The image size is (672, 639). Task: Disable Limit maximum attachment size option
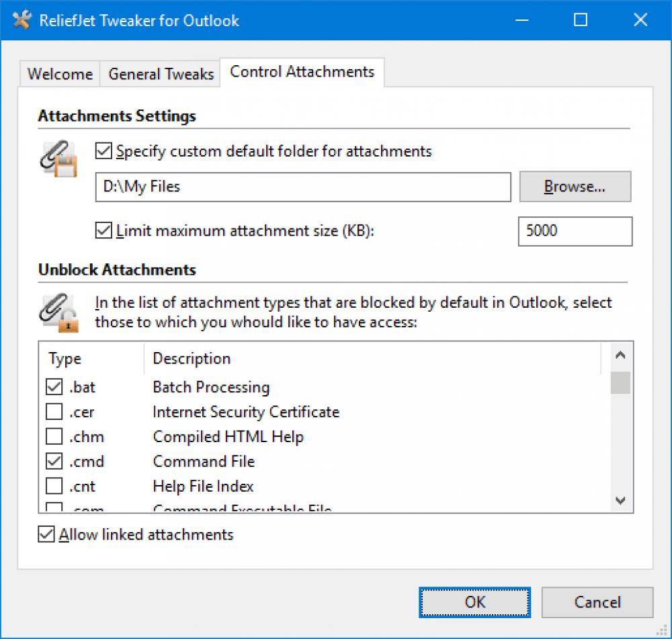pos(102,230)
